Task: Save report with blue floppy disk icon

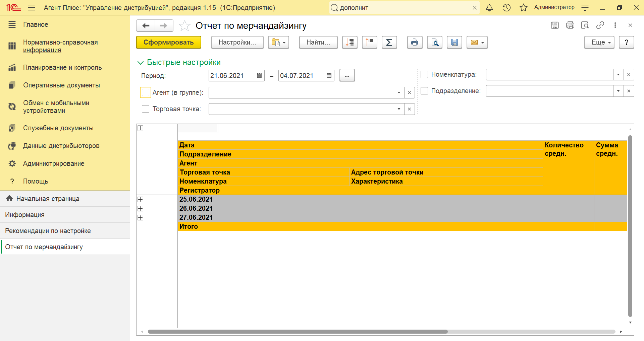Action: (454, 43)
